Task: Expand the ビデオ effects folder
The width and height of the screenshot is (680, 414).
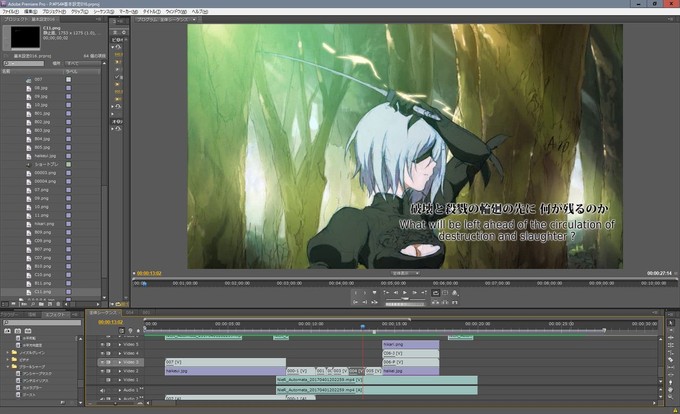Action: (7, 359)
